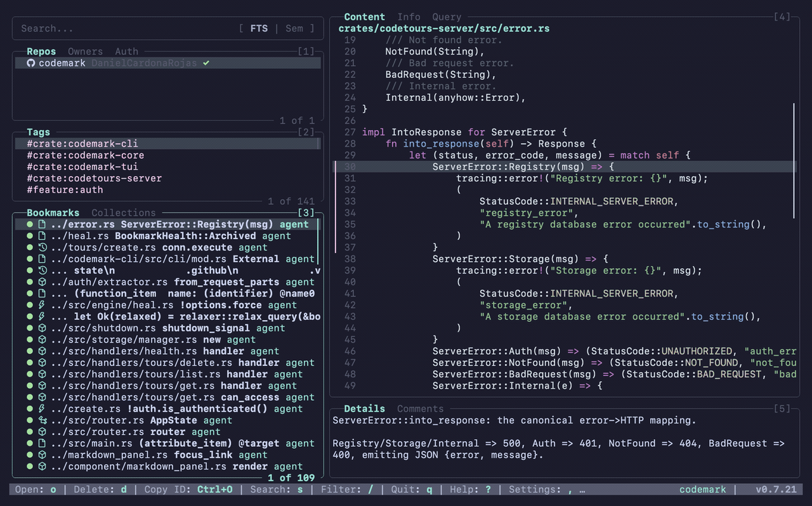Click the crates/codetours-server/src/error.rs file path
The height and width of the screenshot is (506, 812).
(x=444, y=29)
